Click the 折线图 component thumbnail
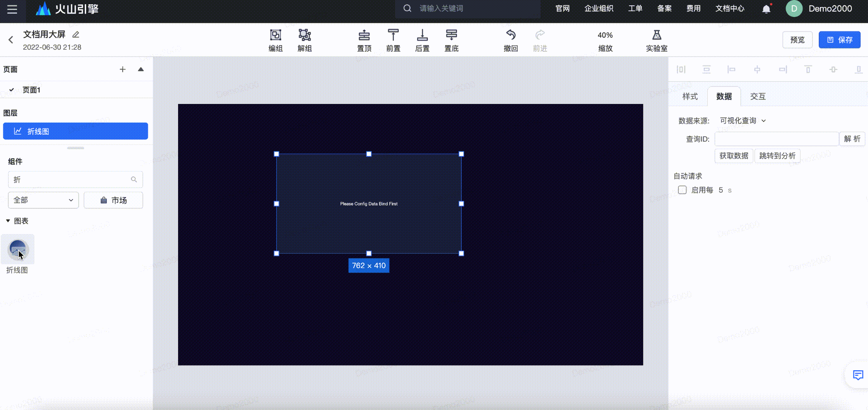Image resolution: width=868 pixels, height=410 pixels. point(17,249)
